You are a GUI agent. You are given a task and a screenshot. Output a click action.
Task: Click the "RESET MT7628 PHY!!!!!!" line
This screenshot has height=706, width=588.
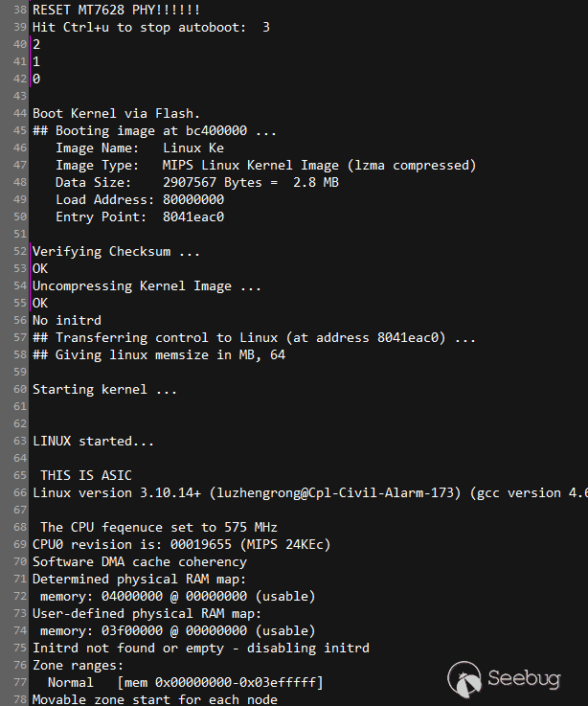coord(116,10)
